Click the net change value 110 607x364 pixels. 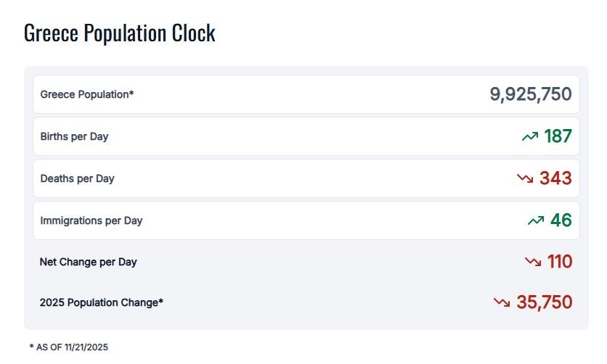560,262
